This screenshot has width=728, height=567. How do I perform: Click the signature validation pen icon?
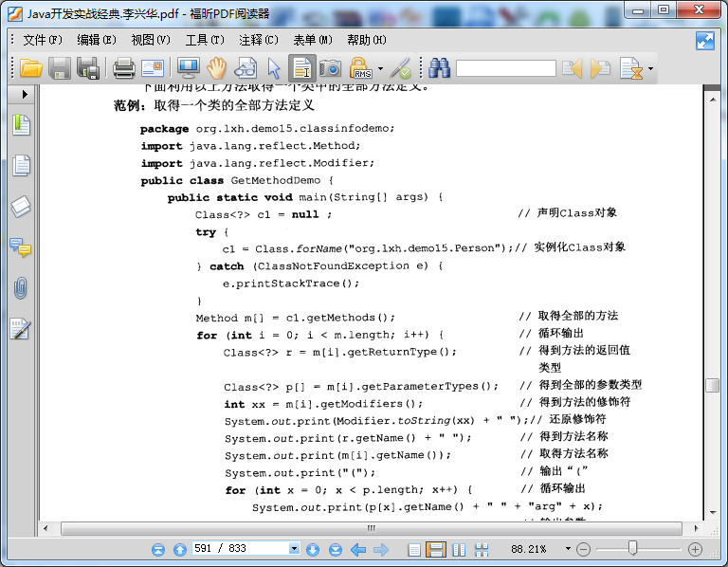(x=400, y=68)
